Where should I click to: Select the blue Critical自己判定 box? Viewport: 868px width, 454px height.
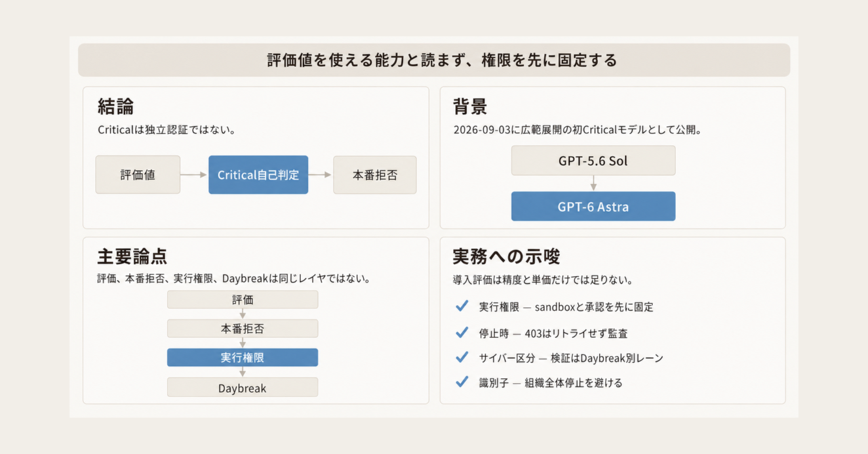(258, 175)
